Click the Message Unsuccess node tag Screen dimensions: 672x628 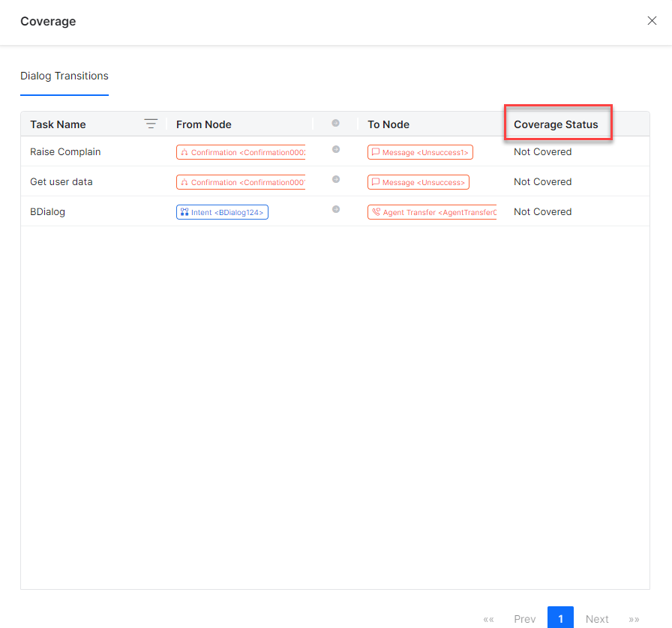point(418,182)
